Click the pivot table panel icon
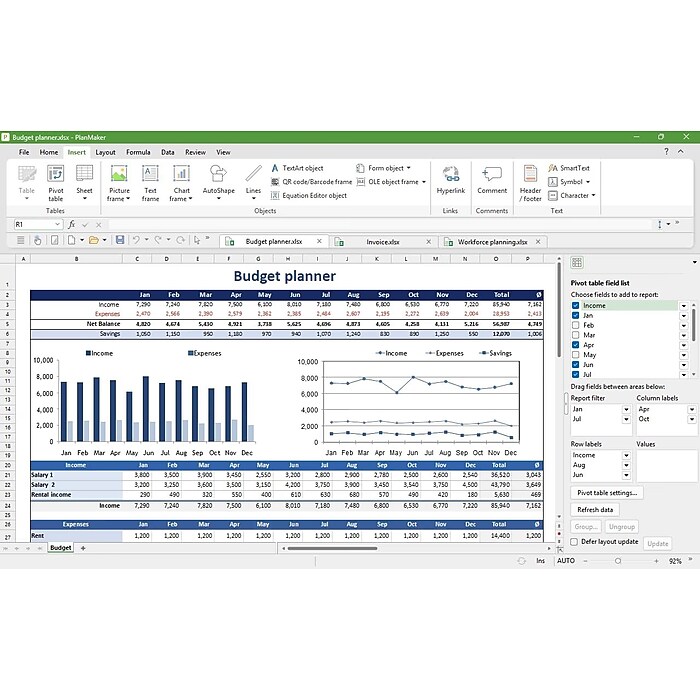The height and width of the screenshot is (700, 700). (577, 262)
